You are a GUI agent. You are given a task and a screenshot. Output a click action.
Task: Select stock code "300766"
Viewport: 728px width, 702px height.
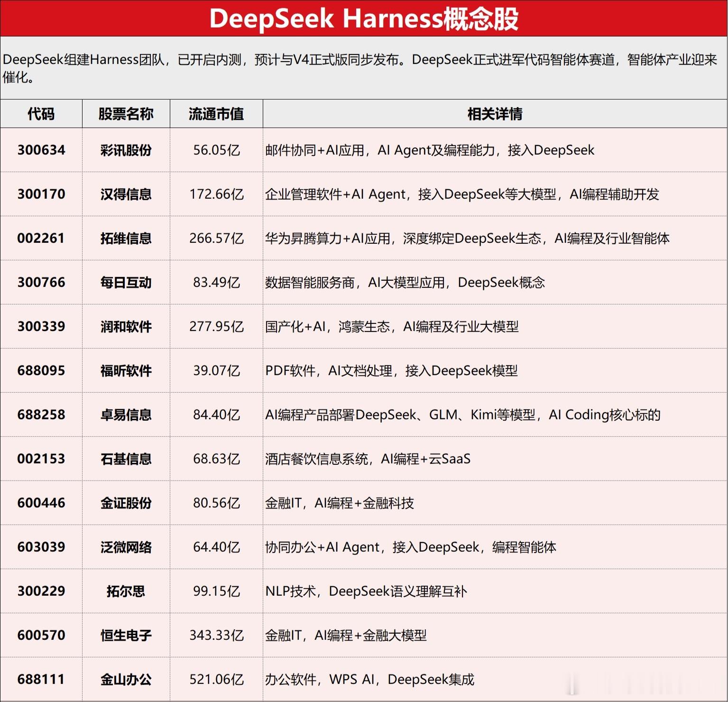click(41, 282)
